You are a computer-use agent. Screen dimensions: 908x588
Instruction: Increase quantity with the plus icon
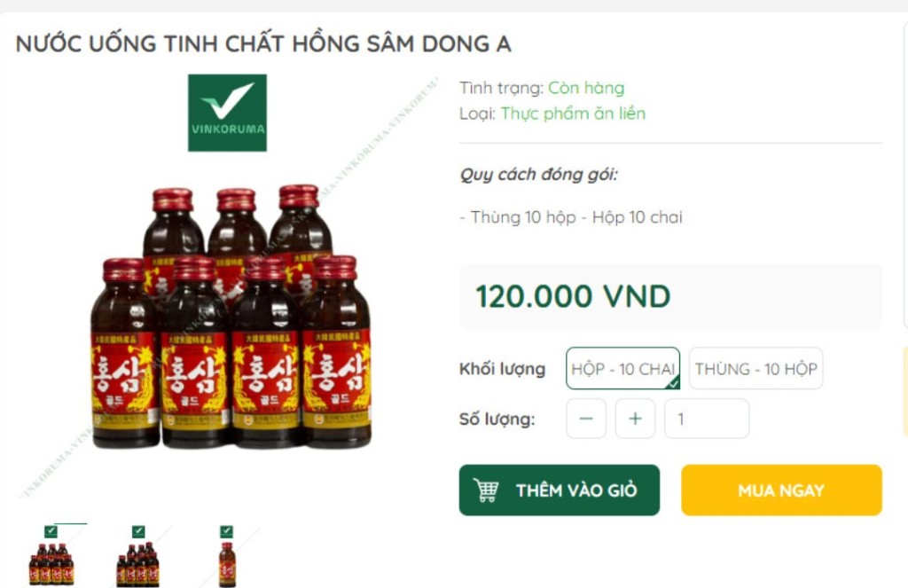click(x=635, y=419)
